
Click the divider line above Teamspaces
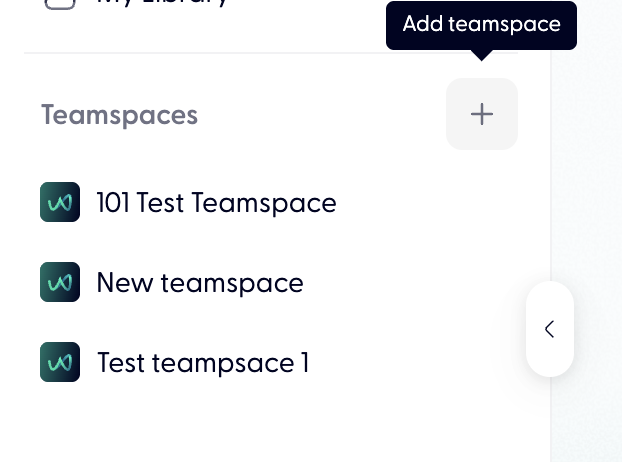tap(200, 53)
